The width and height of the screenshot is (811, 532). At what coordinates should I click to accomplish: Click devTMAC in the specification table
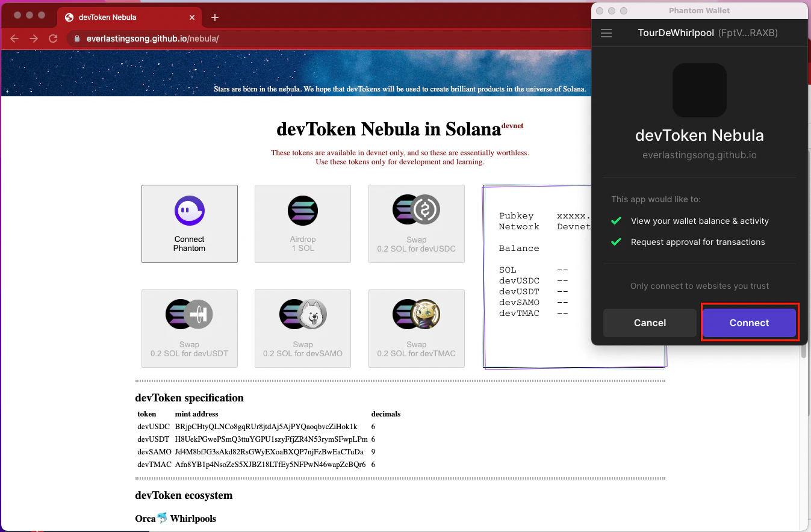[154, 465]
